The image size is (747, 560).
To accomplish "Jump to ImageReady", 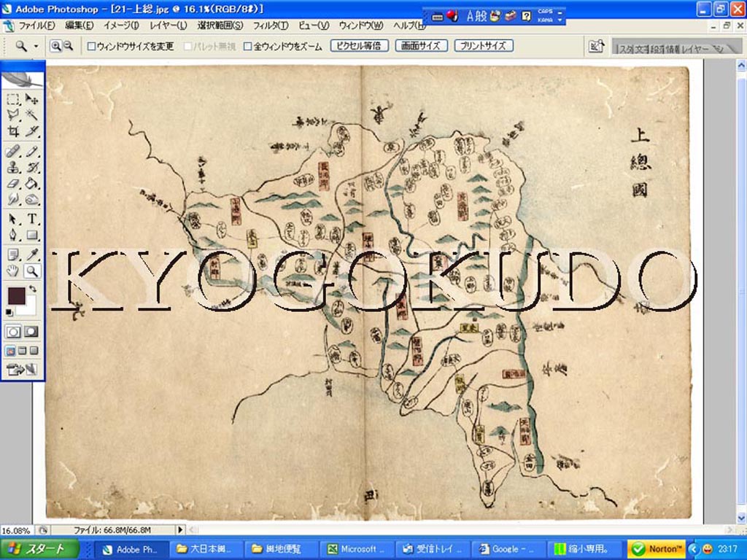I will [21, 369].
